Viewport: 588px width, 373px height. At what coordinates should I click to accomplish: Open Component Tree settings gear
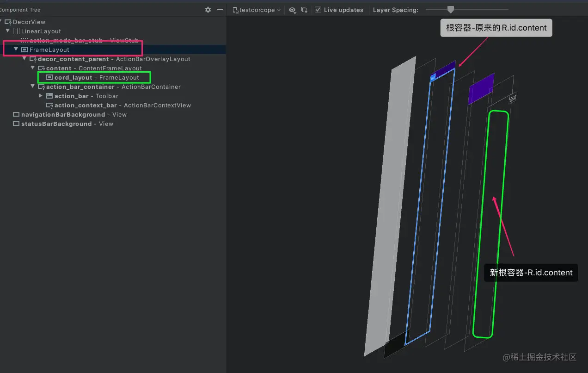point(208,10)
